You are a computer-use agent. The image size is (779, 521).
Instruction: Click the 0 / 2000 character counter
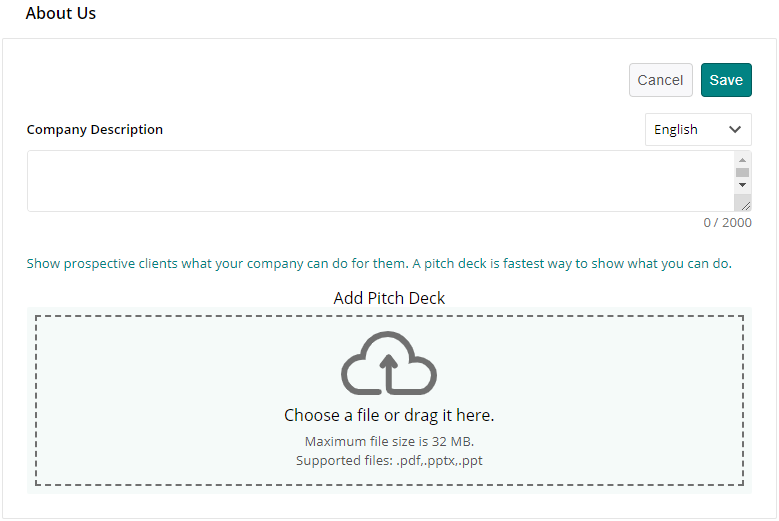coord(727,223)
